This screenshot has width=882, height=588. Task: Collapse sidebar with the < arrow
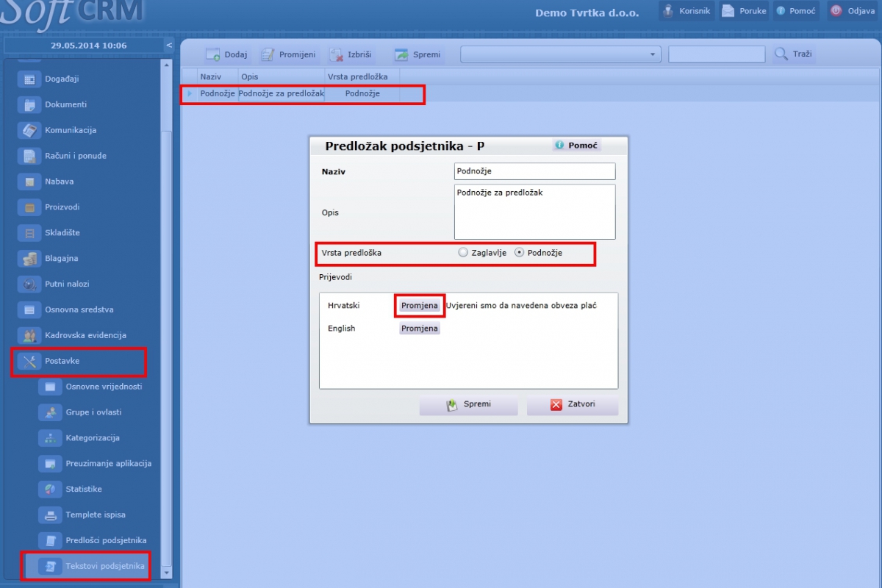click(169, 46)
